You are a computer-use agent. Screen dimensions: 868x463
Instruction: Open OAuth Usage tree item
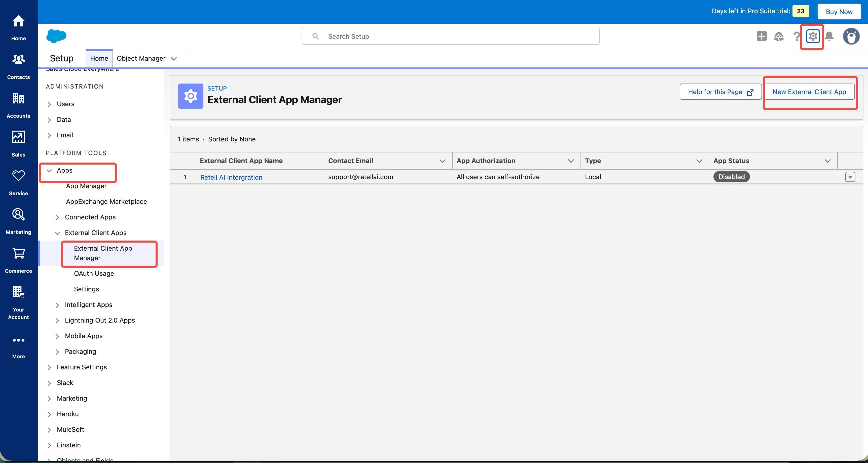(x=94, y=274)
